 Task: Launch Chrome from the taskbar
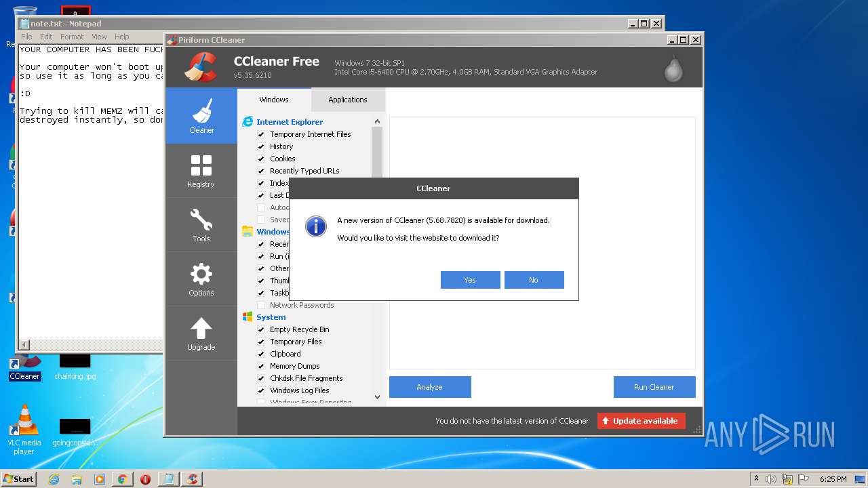click(x=122, y=479)
